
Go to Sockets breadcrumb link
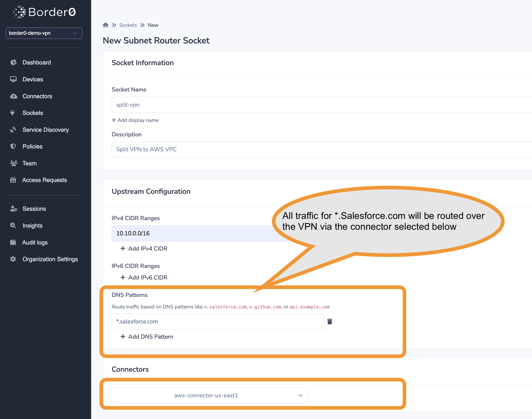point(128,25)
